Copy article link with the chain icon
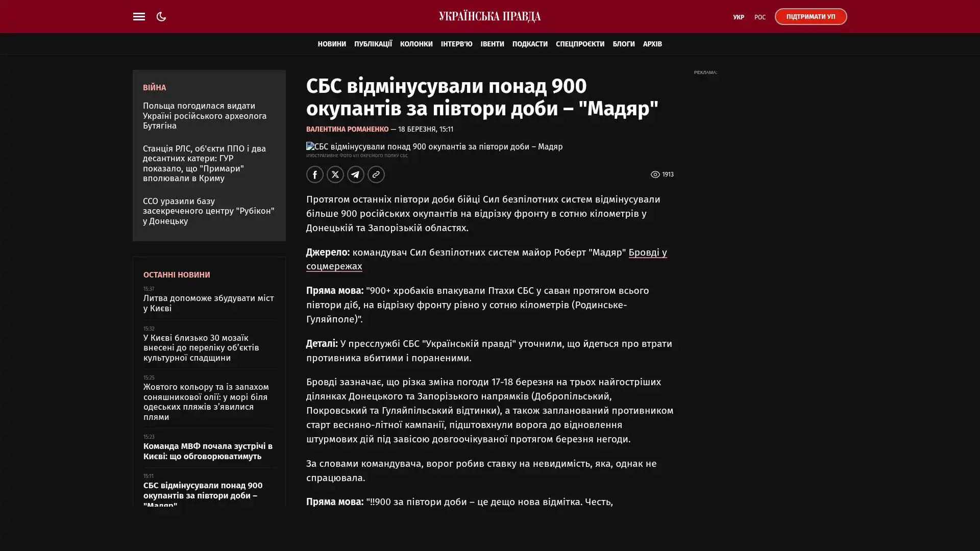The image size is (980, 551). tap(376, 174)
